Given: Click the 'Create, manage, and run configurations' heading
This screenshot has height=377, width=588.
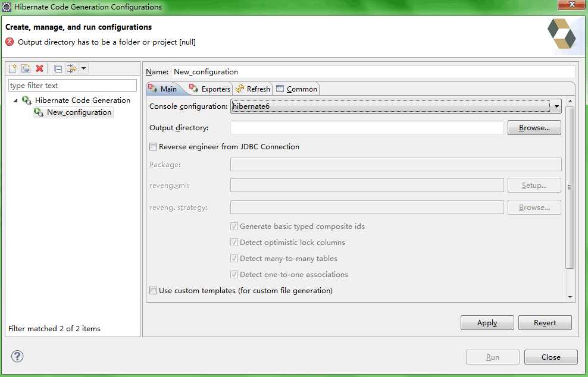Looking at the screenshot, I should pyautogui.click(x=79, y=27).
